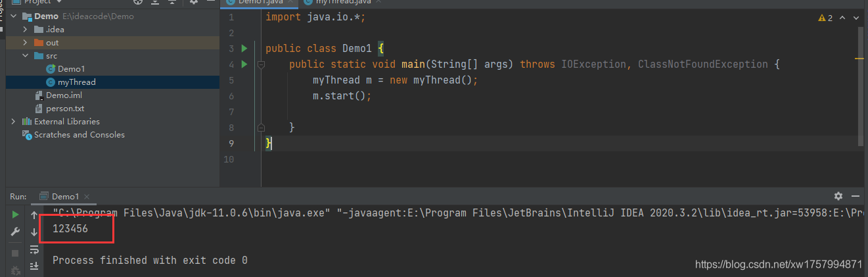The height and width of the screenshot is (277, 868).
Task: Expand the out folder
Action: pyautogui.click(x=25, y=43)
